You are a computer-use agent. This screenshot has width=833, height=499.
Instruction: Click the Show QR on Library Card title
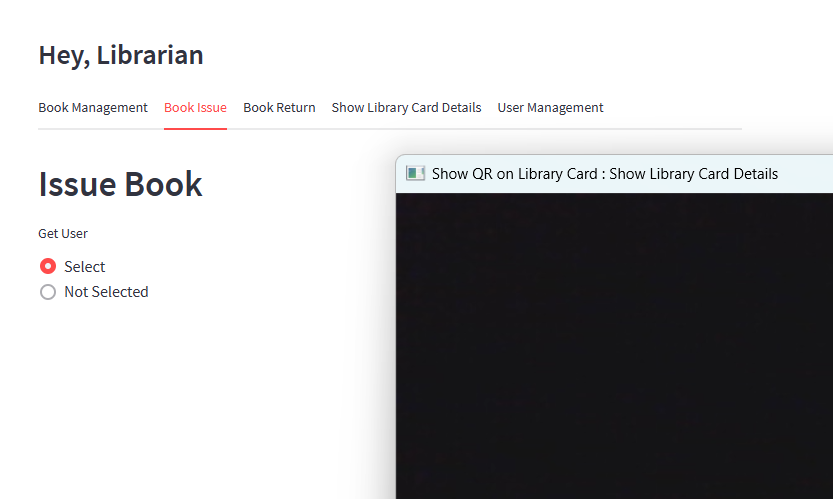605,174
